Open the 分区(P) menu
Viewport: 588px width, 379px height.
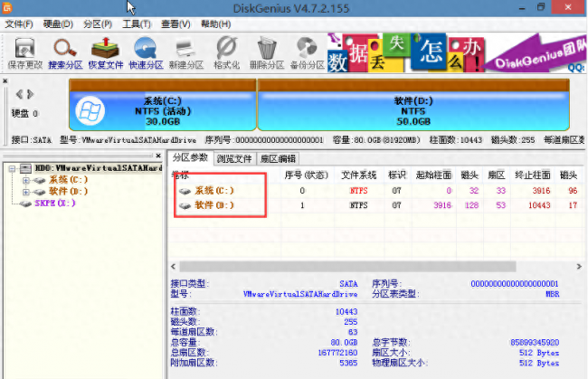pyautogui.click(x=98, y=24)
